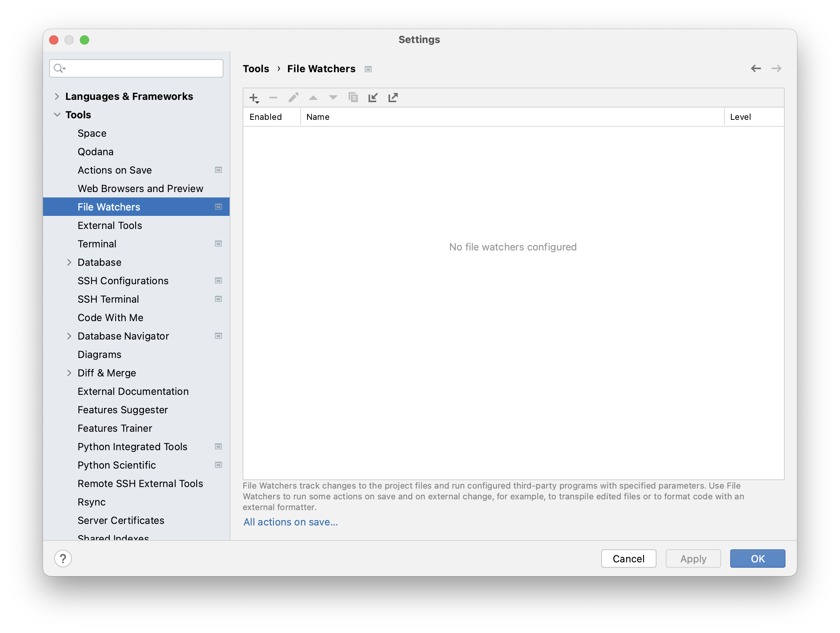840x633 pixels.
Task: Click the Import watchers toolbar icon
Action: [x=373, y=98]
